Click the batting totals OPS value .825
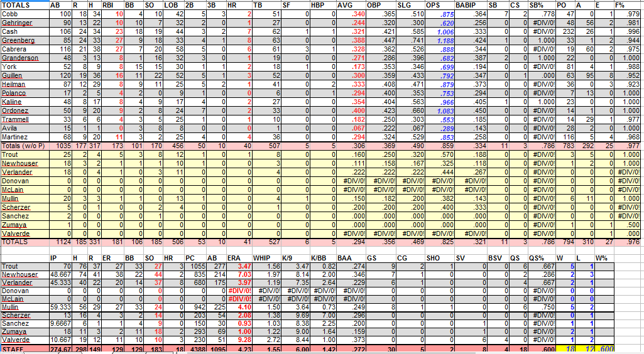The height and width of the screenshot is (354, 644). pos(440,242)
